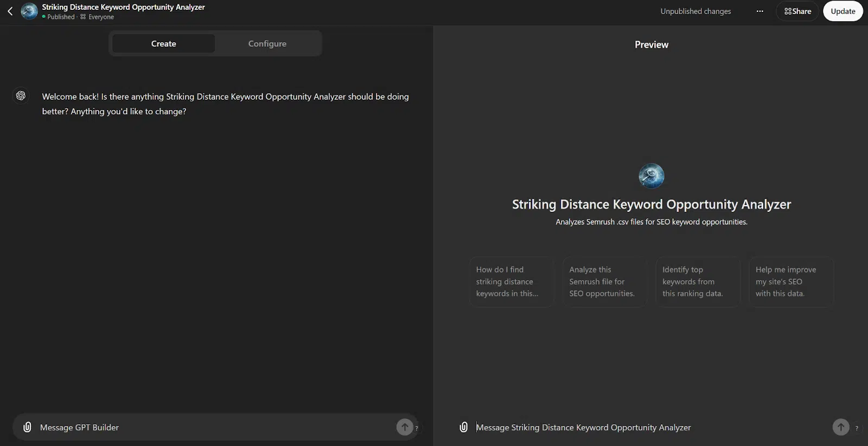Switch to the Create tab

click(x=163, y=44)
